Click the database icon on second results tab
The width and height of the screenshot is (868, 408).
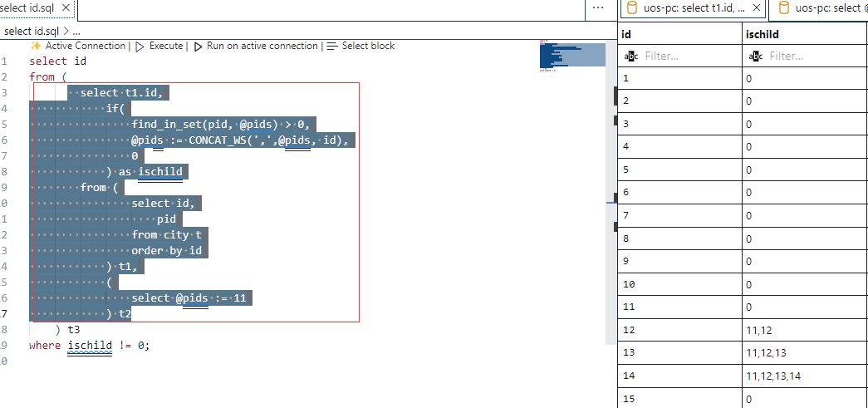tap(783, 8)
